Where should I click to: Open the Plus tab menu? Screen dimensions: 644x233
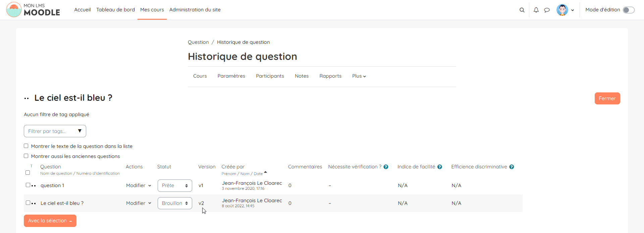[359, 76]
